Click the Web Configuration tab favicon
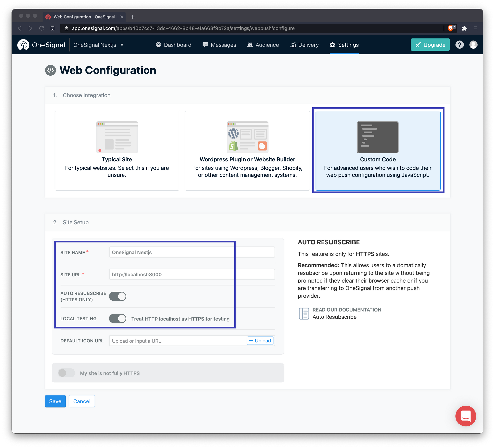This screenshot has width=495, height=448. click(x=48, y=17)
